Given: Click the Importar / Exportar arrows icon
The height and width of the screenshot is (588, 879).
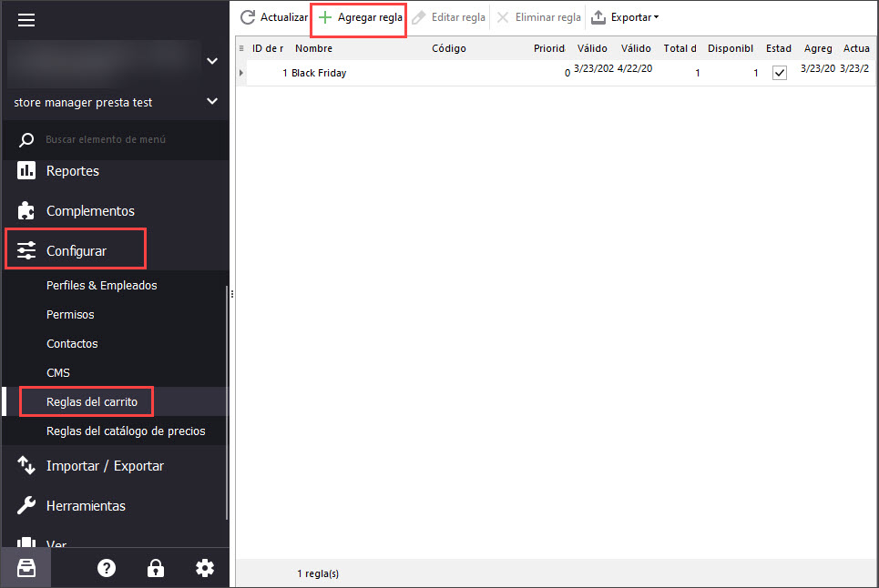Looking at the screenshot, I should (x=26, y=465).
